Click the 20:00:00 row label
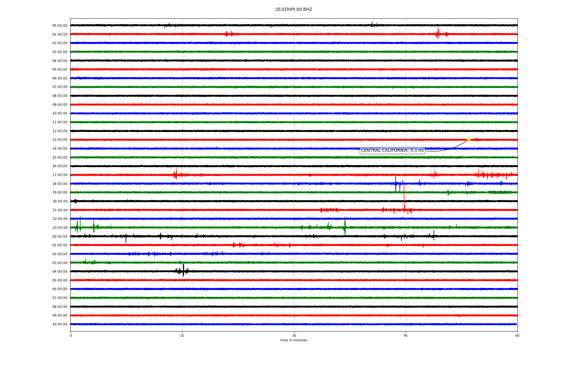 [60, 201]
